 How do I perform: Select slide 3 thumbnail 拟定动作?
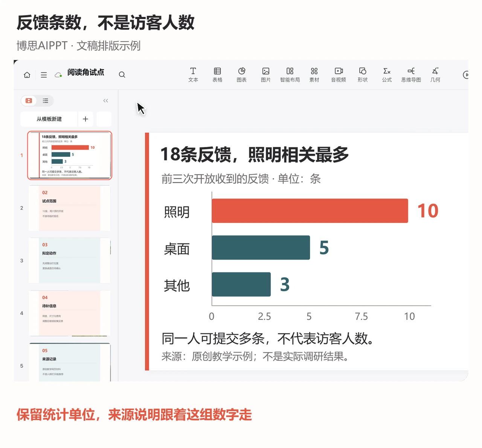click(x=70, y=260)
